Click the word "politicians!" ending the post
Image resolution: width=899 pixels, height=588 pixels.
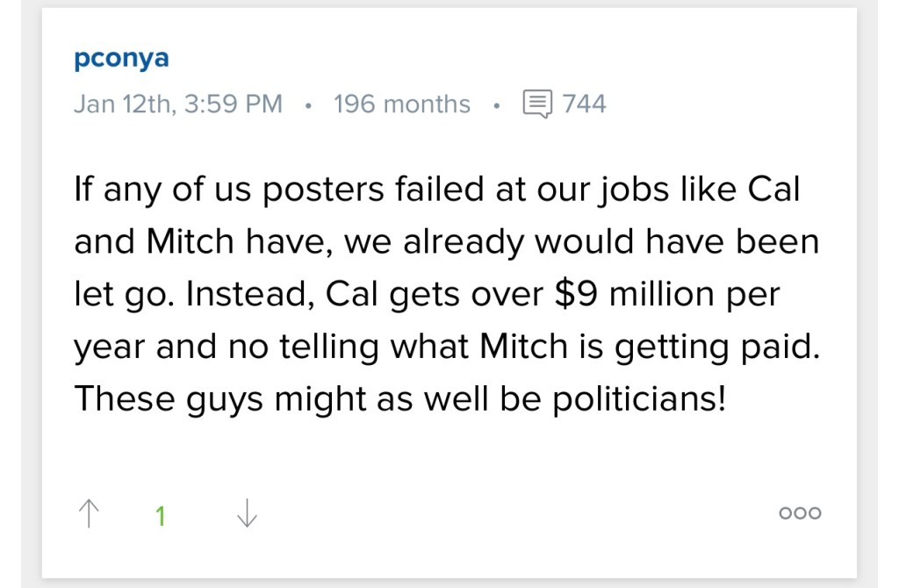click(641, 399)
